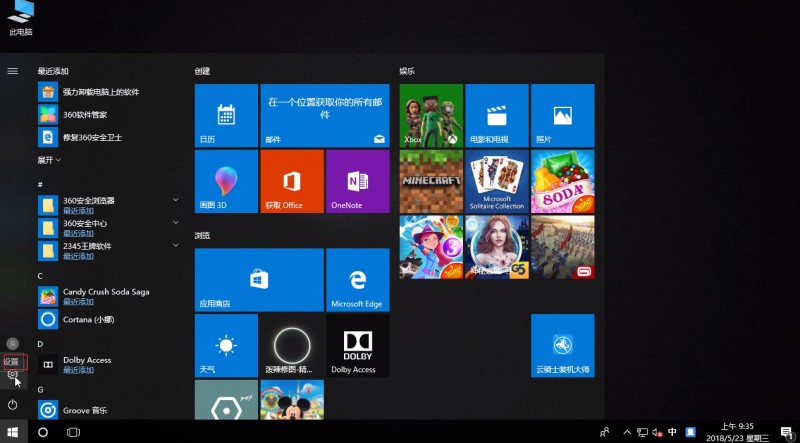Click the C letter header in the app list

[40, 276]
